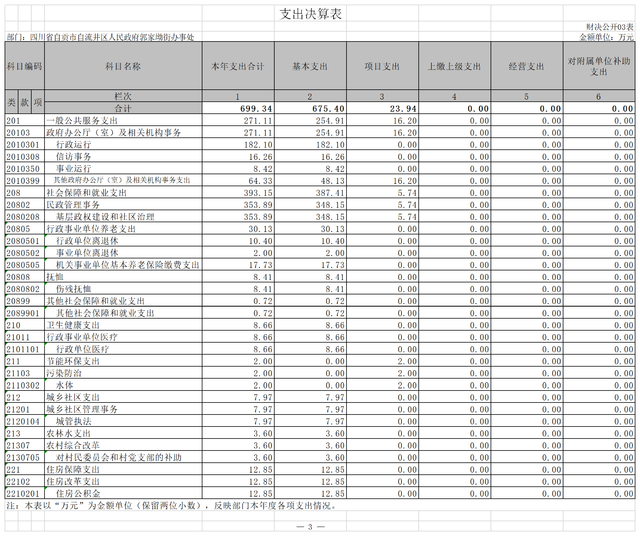Click the 行政运行 row name

coord(73,145)
